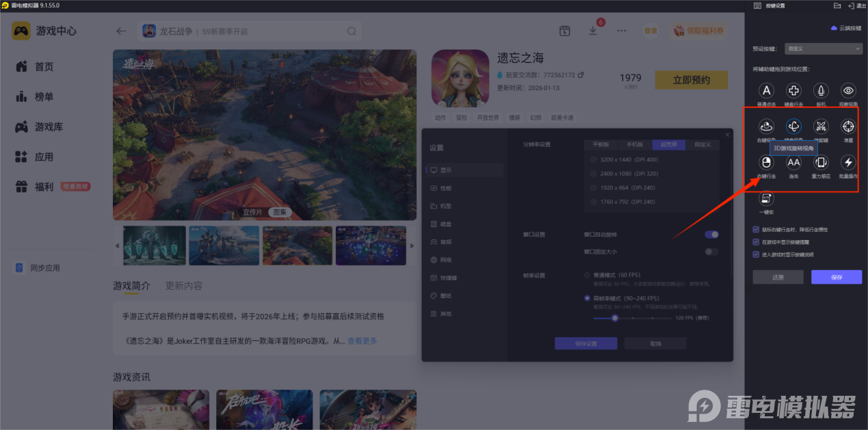Toggle 进入游戏时显示按键说明 checkbox
The width and height of the screenshot is (868, 430).
click(755, 254)
